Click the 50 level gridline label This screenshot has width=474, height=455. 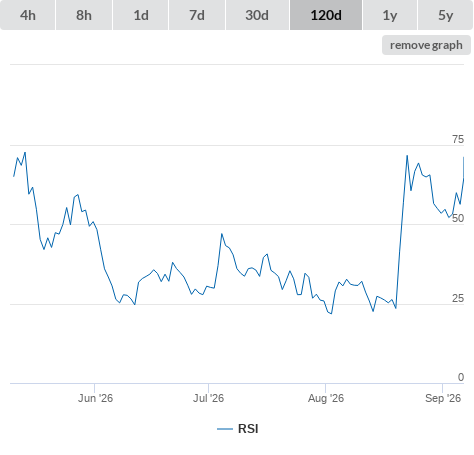(x=458, y=218)
